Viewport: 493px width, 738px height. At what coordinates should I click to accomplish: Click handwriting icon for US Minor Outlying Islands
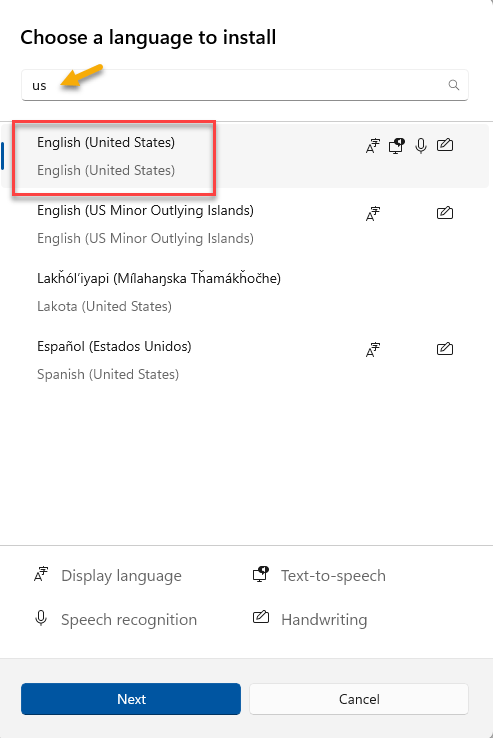[x=445, y=213]
